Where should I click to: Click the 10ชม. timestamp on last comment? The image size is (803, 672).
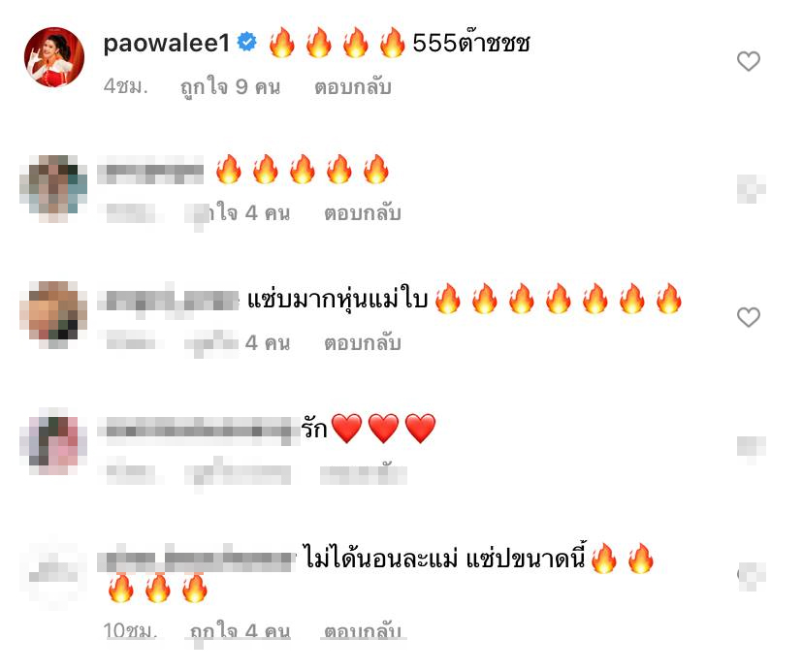point(130,631)
